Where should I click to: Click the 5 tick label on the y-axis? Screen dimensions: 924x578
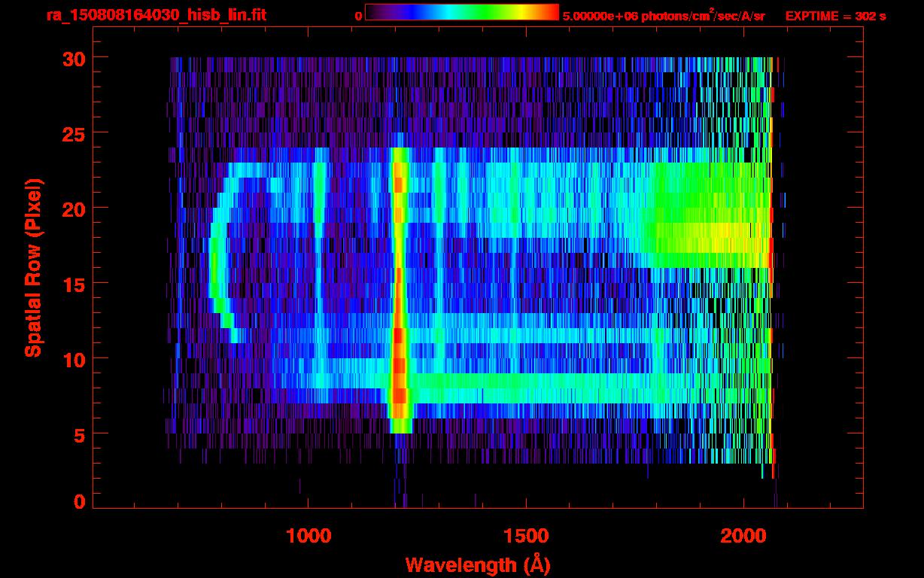pyautogui.click(x=80, y=434)
